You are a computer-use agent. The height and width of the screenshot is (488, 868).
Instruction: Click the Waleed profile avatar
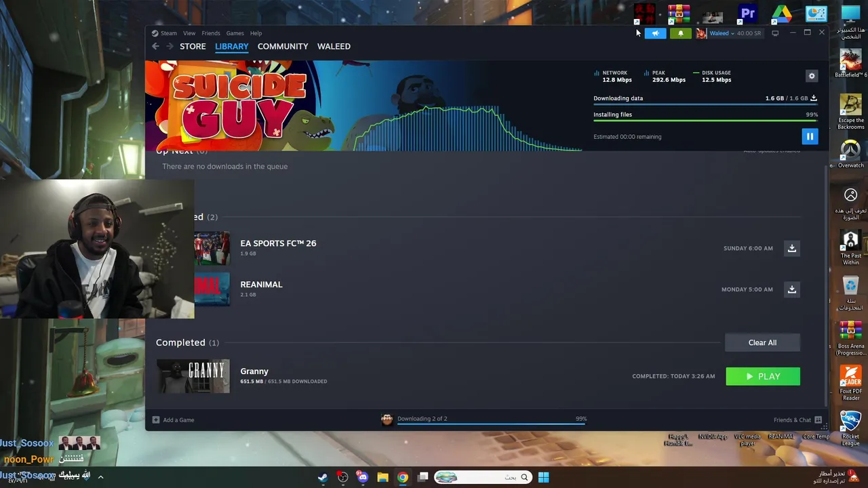(701, 33)
